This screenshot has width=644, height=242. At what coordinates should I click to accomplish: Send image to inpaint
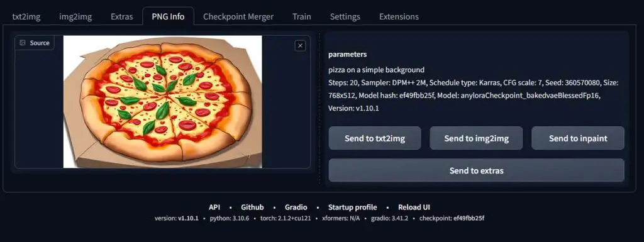[578, 138]
